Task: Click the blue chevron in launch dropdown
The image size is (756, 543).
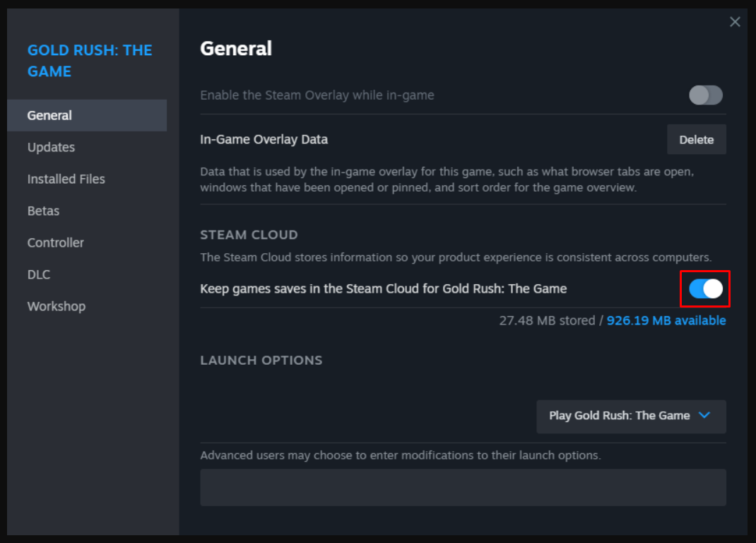Action: (704, 415)
